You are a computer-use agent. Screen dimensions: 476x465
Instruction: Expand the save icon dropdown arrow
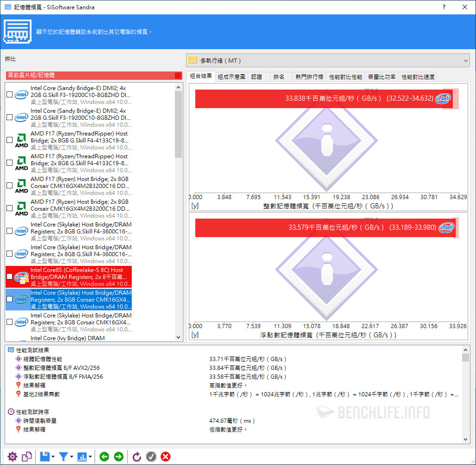click(x=53, y=457)
